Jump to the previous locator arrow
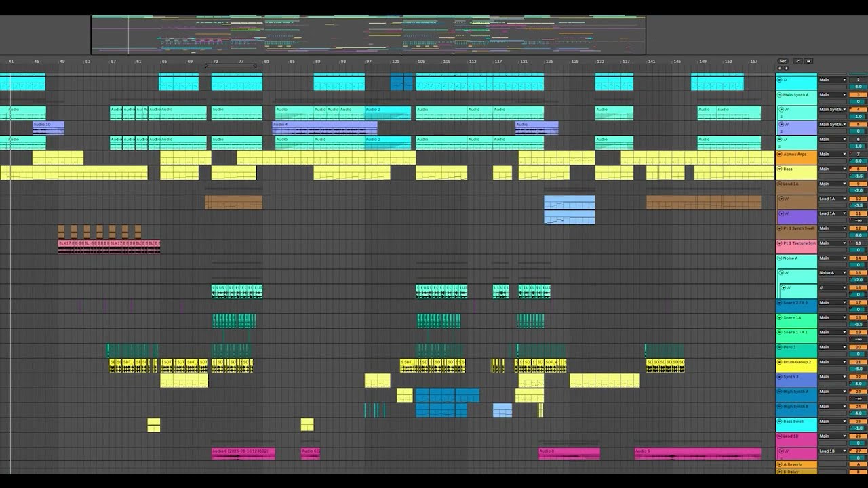The height and width of the screenshot is (488, 868). point(780,68)
